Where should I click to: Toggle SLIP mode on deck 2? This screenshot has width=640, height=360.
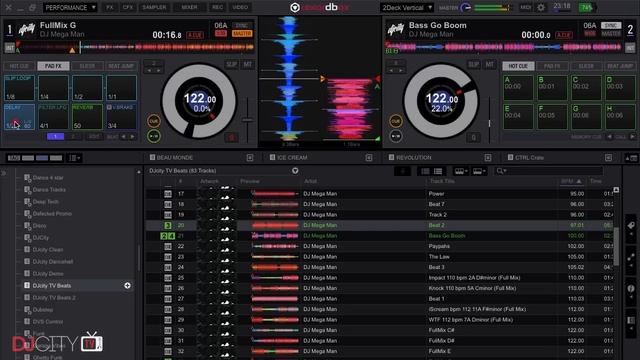coord(473,64)
